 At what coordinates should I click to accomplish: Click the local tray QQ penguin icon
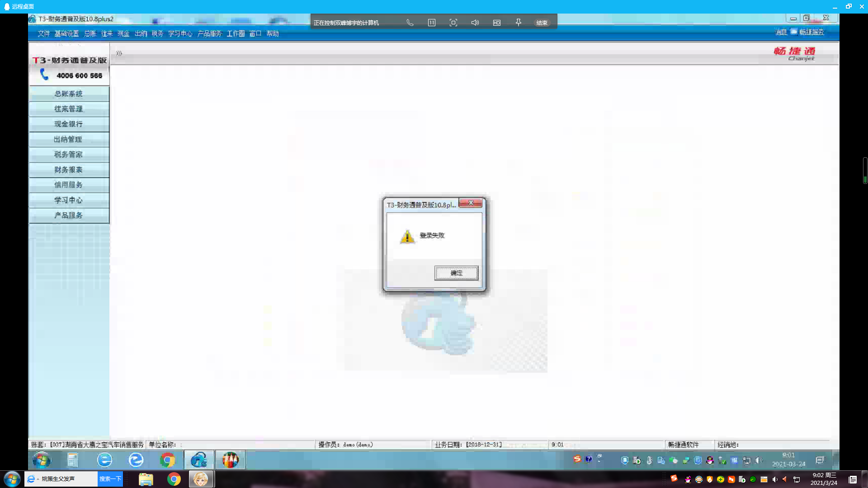(x=688, y=479)
